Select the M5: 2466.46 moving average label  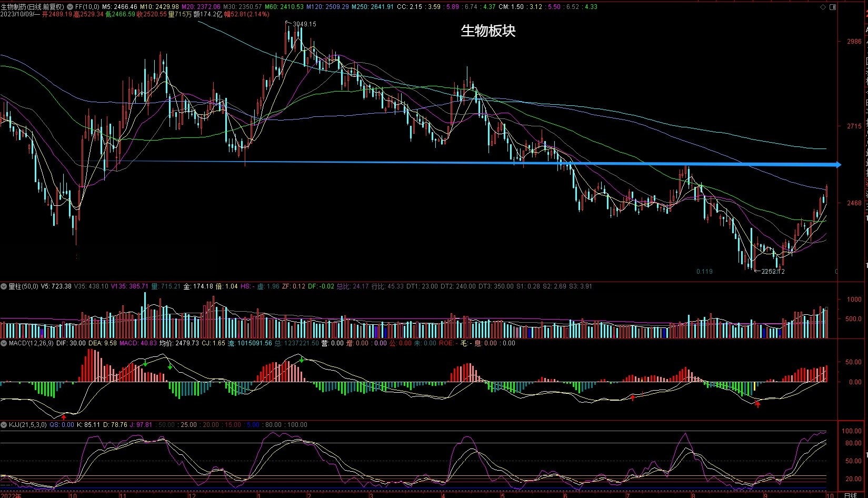[x=119, y=7]
